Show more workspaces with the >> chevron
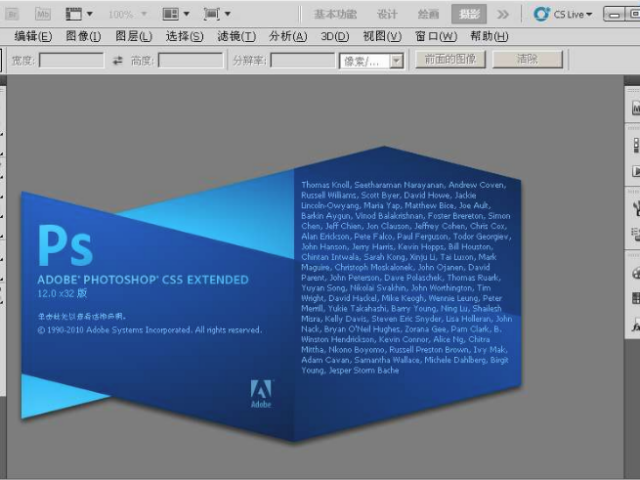The width and height of the screenshot is (640, 480). coord(503,14)
